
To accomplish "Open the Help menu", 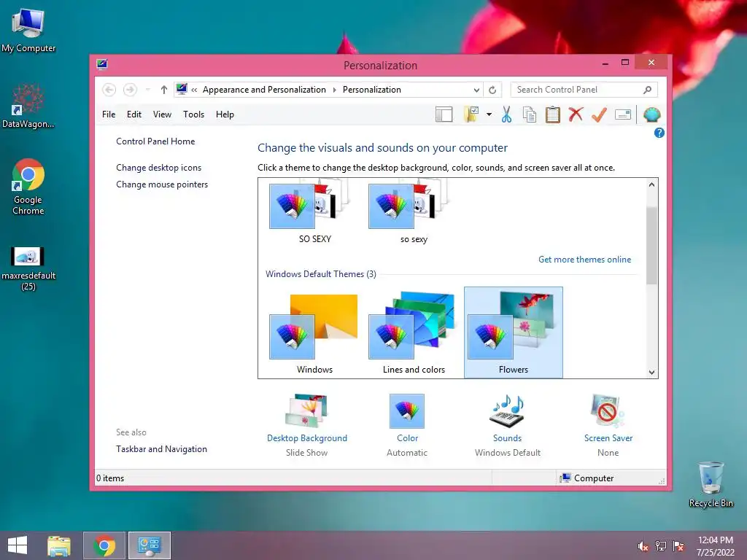I will coord(225,114).
